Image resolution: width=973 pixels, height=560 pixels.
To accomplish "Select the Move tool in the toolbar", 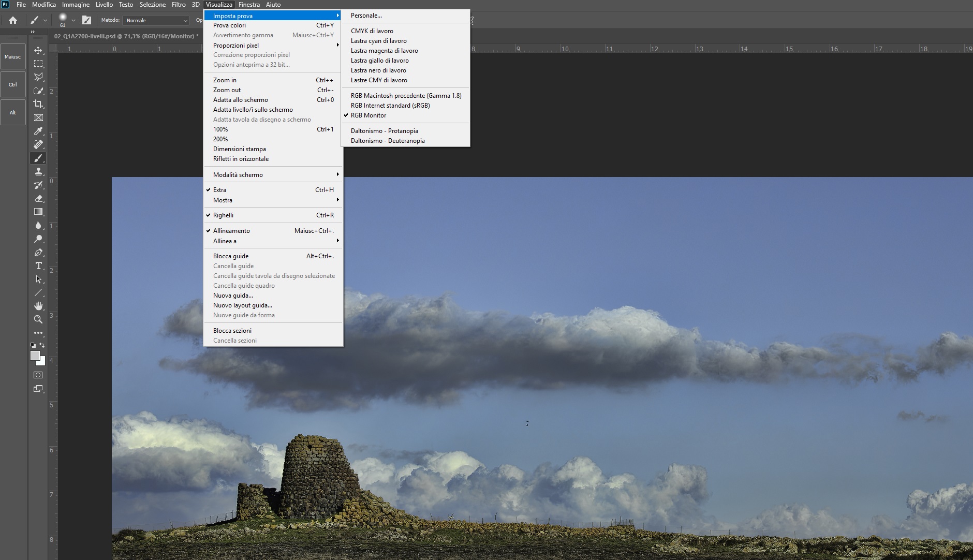I will point(38,50).
